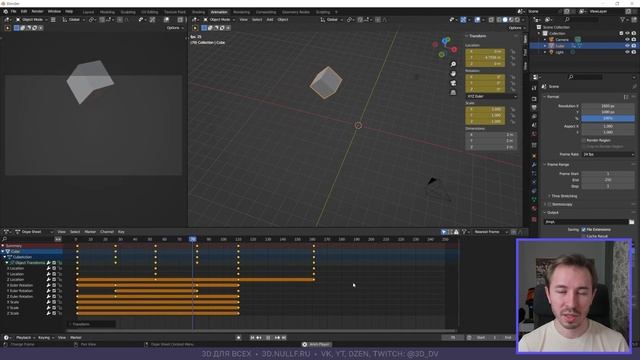Jump to the first frame button

pos(252,338)
